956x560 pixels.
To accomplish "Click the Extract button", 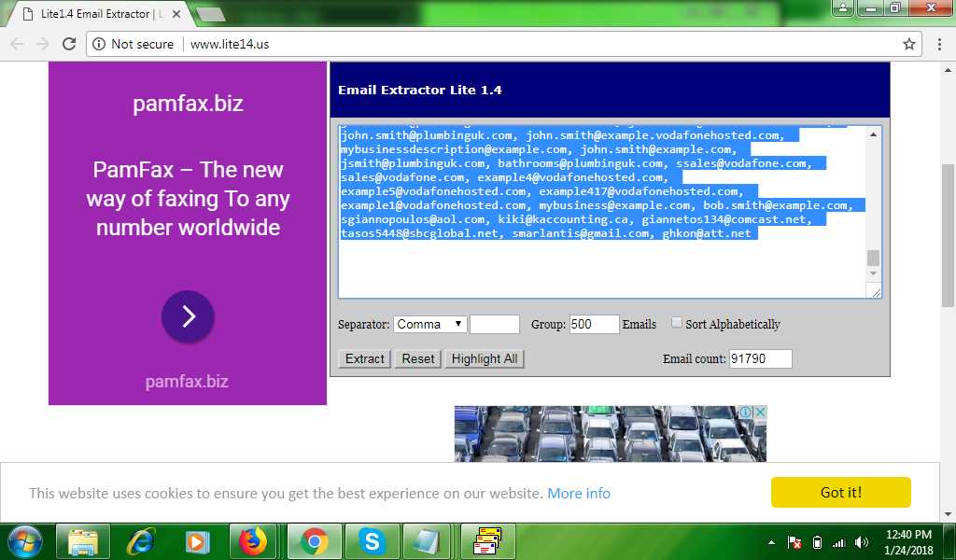I will [x=365, y=359].
